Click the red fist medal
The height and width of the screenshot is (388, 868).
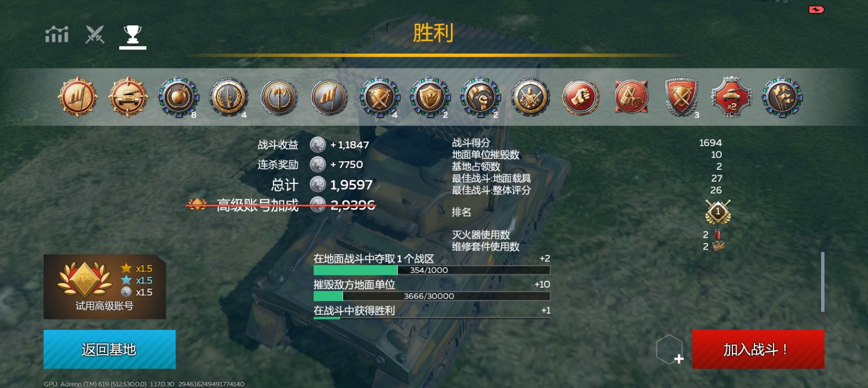(580, 98)
